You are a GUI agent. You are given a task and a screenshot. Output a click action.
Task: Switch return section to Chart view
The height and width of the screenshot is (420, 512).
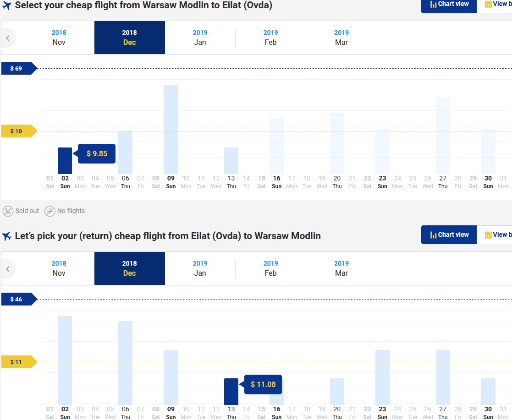tap(449, 235)
